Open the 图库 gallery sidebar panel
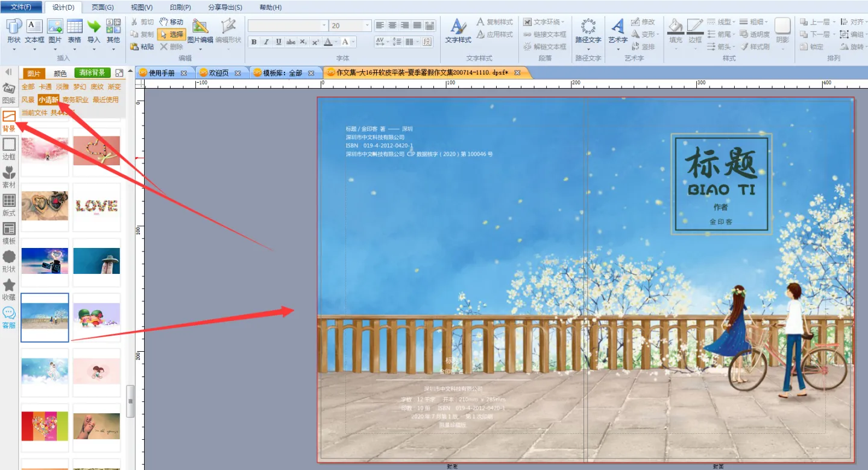Viewport: 868px width, 470px height. pyautogui.click(x=9, y=93)
